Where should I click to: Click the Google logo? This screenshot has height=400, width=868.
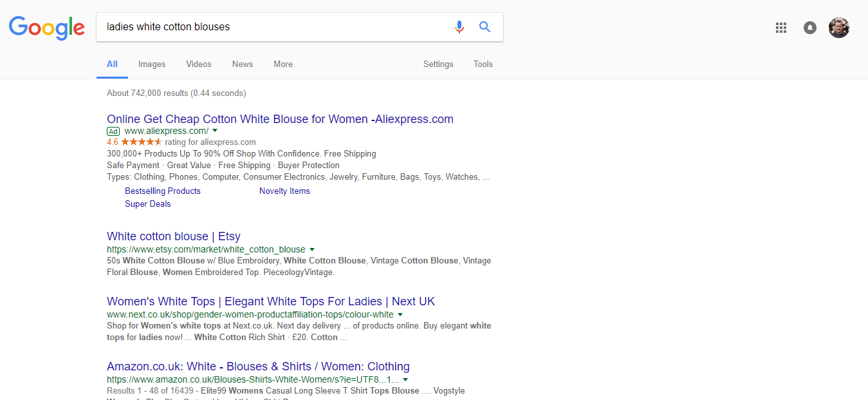pyautogui.click(x=46, y=27)
